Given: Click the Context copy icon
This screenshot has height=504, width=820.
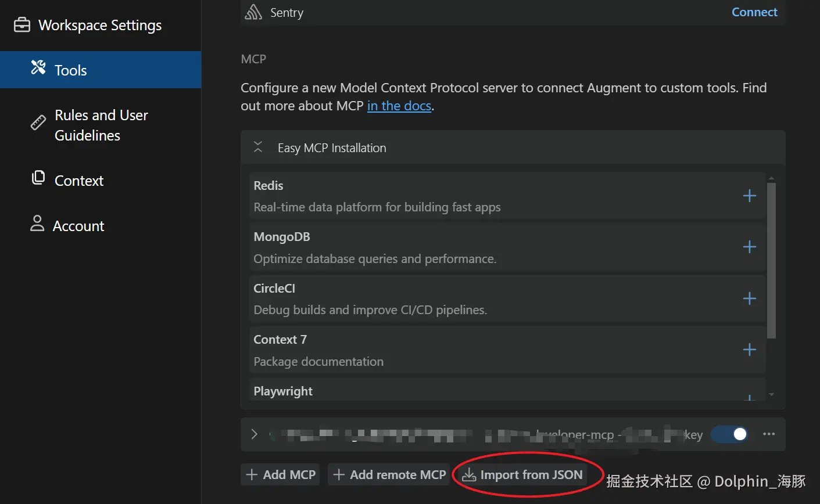Looking at the screenshot, I should click(38, 178).
